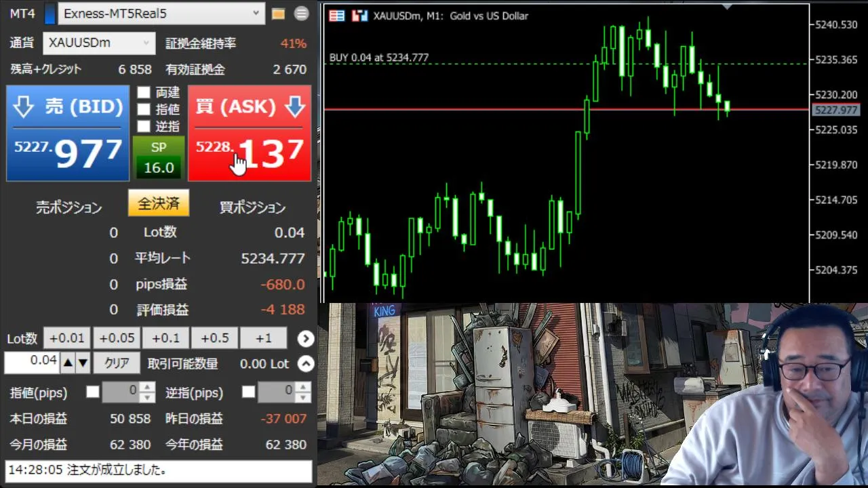The image size is (868, 488).
Task: Decrement the 指値(pips) stepper value
Action: pos(147,397)
